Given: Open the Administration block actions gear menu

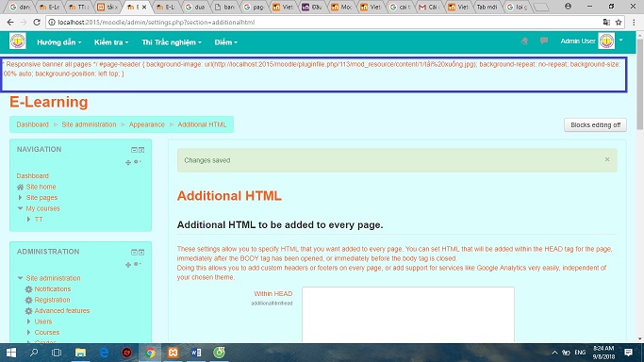Looking at the screenshot, I should point(137,264).
